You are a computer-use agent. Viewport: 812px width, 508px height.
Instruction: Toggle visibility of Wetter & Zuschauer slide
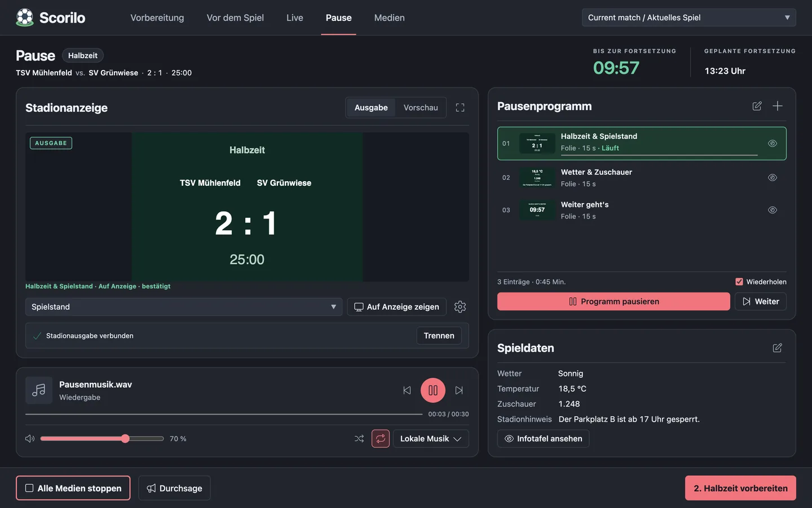[x=773, y=177]
